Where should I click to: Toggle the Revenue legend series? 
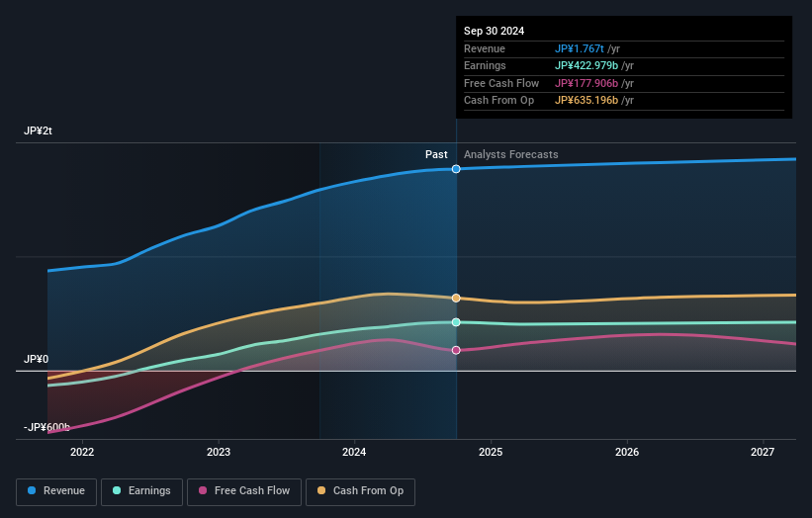[x=56, y=491]
